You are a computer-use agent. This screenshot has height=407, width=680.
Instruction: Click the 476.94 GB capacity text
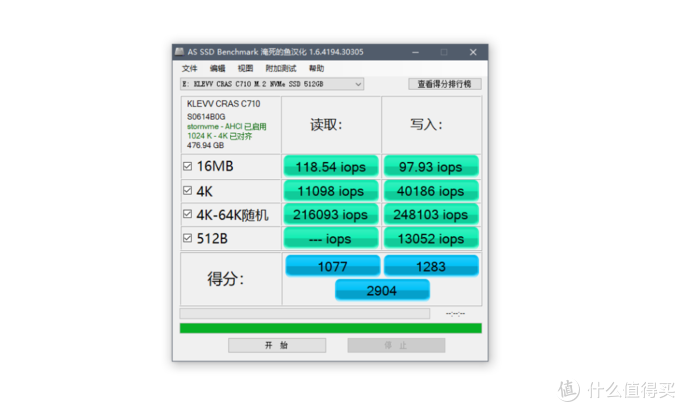[x=206, y=145]
